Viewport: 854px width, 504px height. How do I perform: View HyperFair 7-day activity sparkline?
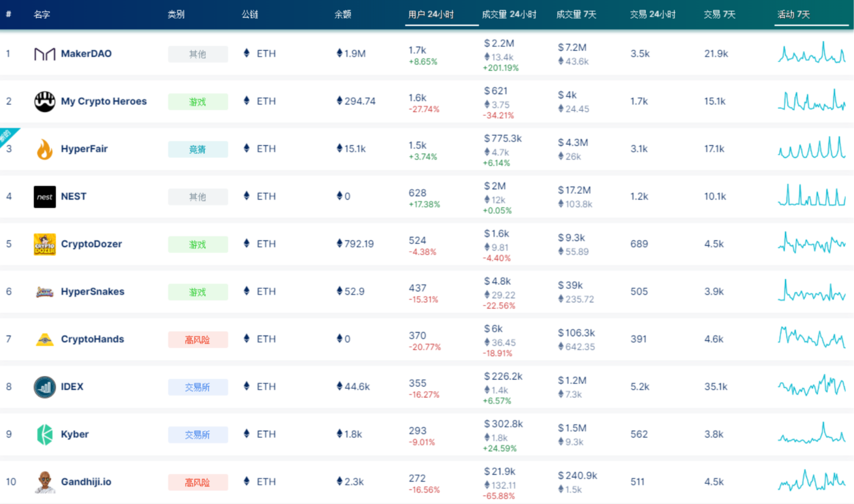tap(812, 147)
